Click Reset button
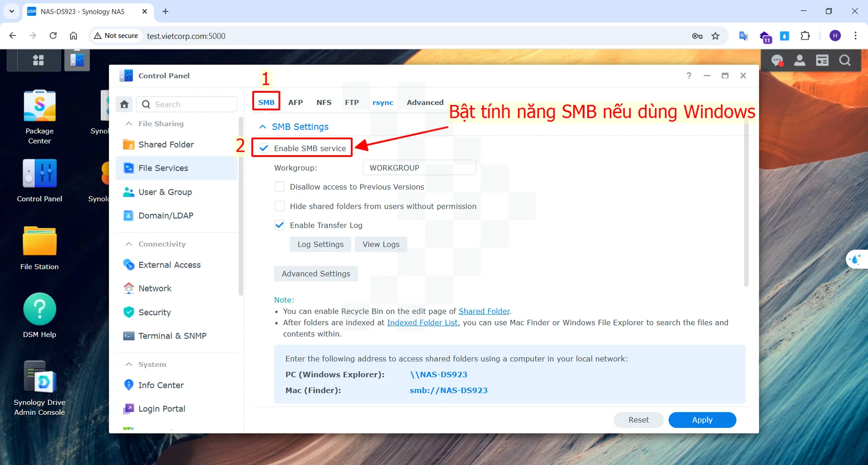This screenshot has width=868, height=465. 638,420
